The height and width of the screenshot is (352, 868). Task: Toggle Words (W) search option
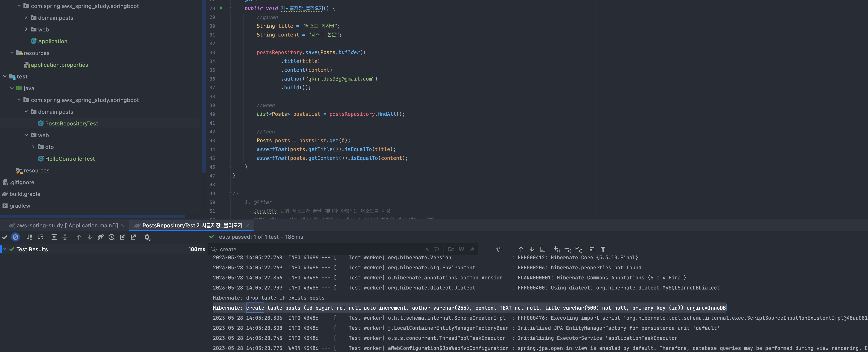461,249
